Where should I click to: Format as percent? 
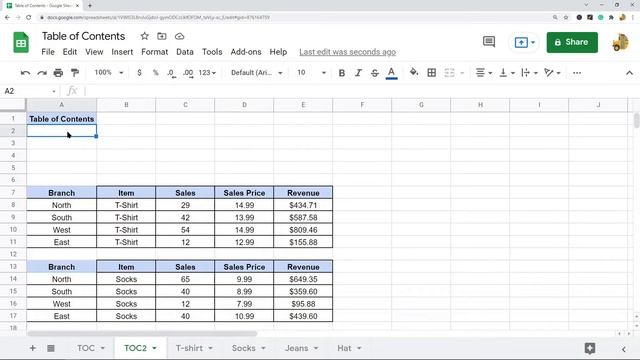[156, 73]
